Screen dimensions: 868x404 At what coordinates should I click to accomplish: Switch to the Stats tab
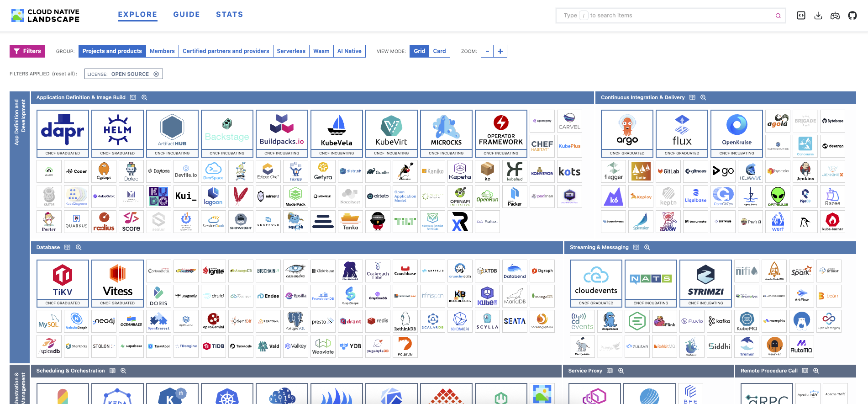[x=229, y=15]
